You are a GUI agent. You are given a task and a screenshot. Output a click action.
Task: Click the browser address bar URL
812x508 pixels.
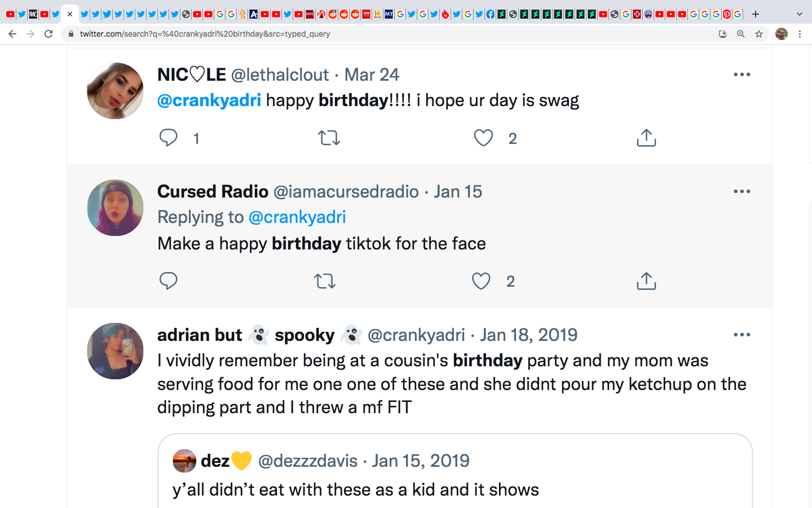[x=205, y=34]
